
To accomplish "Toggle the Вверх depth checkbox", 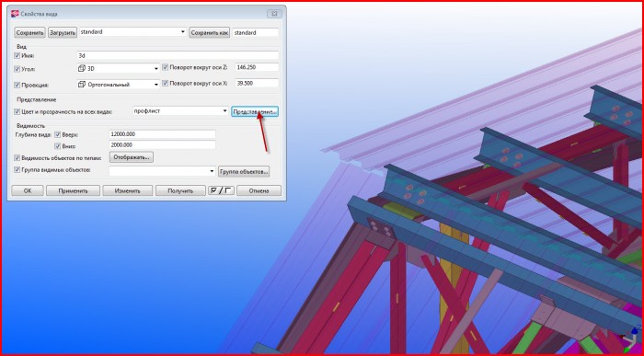I will (x=57, y=134).
